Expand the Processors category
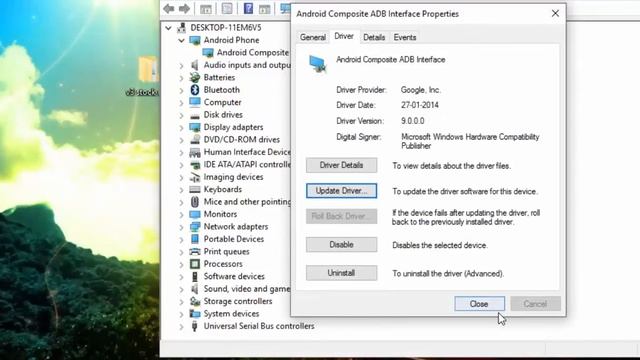This screenshot has height=360, width=640. pos(181,264)
